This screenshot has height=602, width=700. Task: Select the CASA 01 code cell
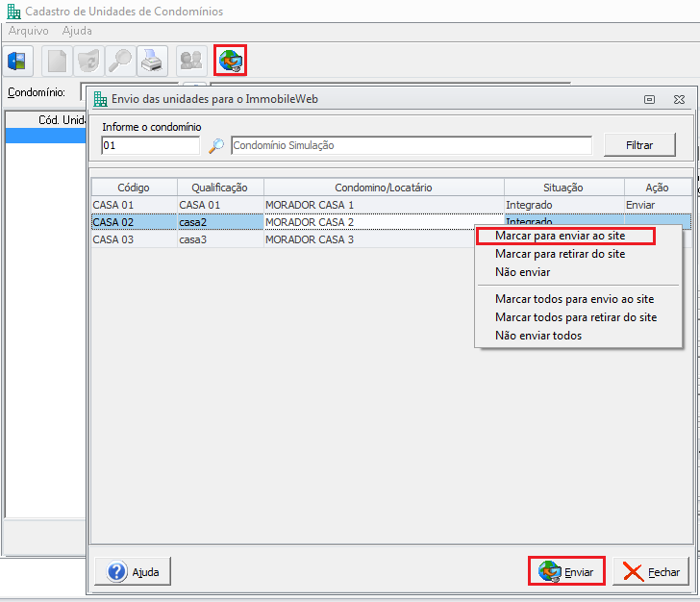coord(134,205)
